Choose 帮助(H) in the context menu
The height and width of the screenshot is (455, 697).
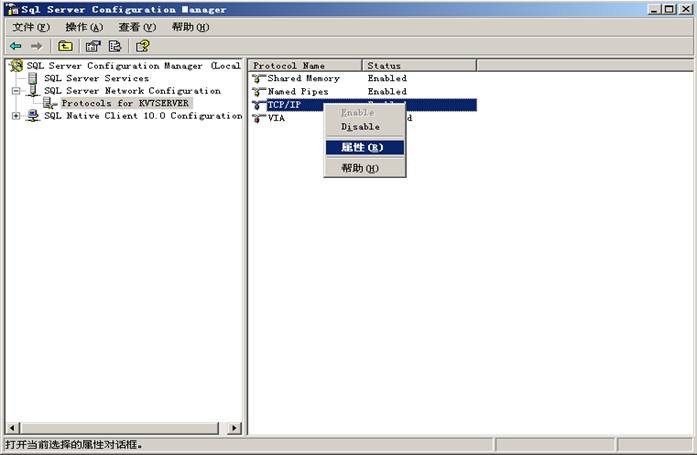pyautogui.click(x=360, y=168)
